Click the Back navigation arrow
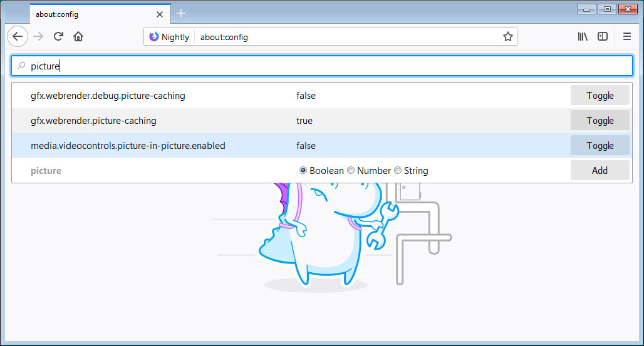The image size is (644, 346). click(18, 36)
